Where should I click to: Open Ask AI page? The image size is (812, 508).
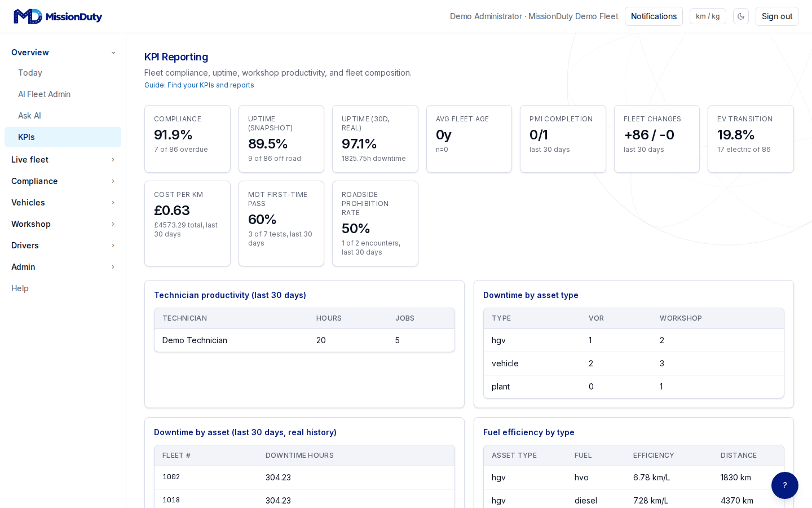tap(63, 116)
